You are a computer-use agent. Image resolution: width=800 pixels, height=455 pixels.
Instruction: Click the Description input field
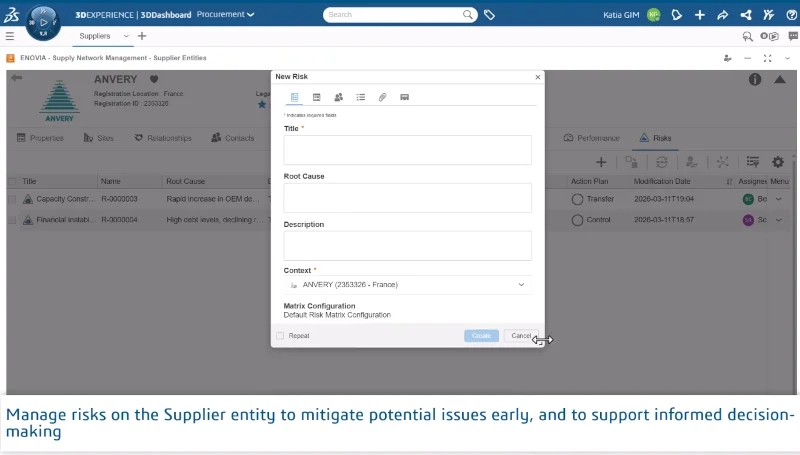[x=407, y=246]
